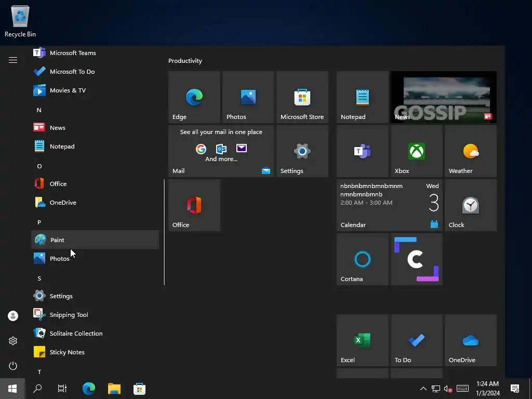Open the Excel tile
Image resolution: width=532 pixels, height=399 pixels.
pos(362,340)
